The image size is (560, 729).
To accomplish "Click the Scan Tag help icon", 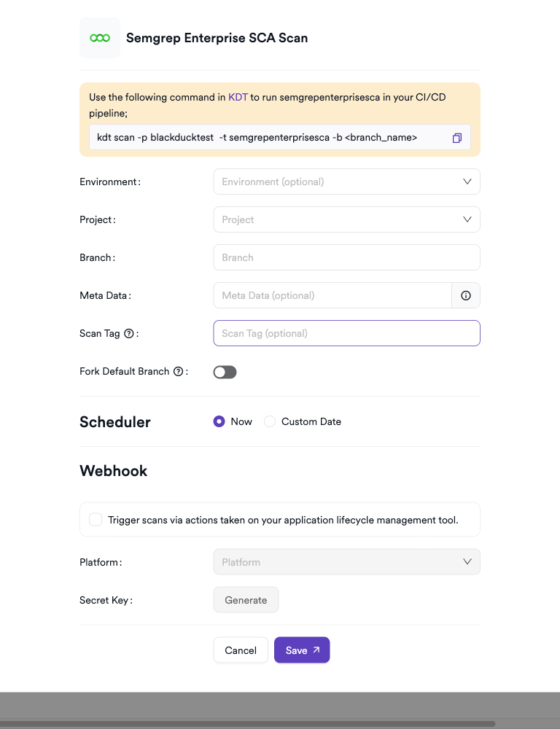I will pyautogui.click(x=129, y=333).
